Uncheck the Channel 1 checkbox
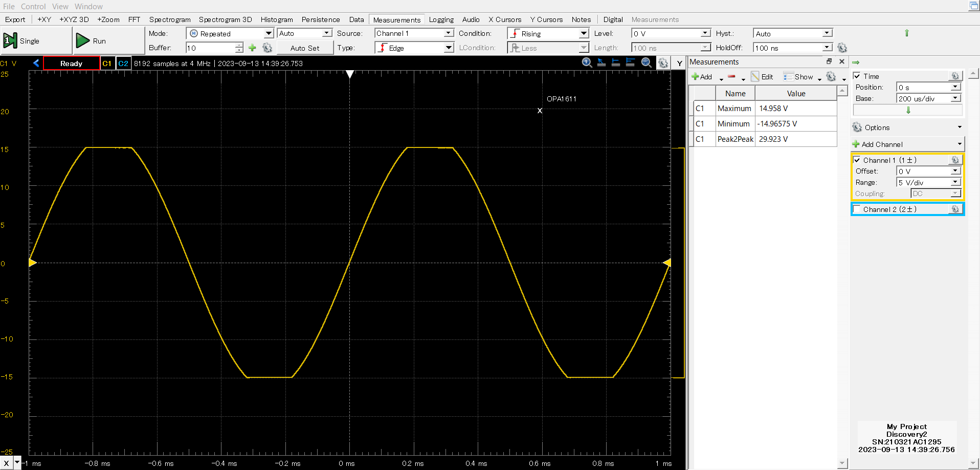This screenshot has width=980, height=470. [857, 160]
